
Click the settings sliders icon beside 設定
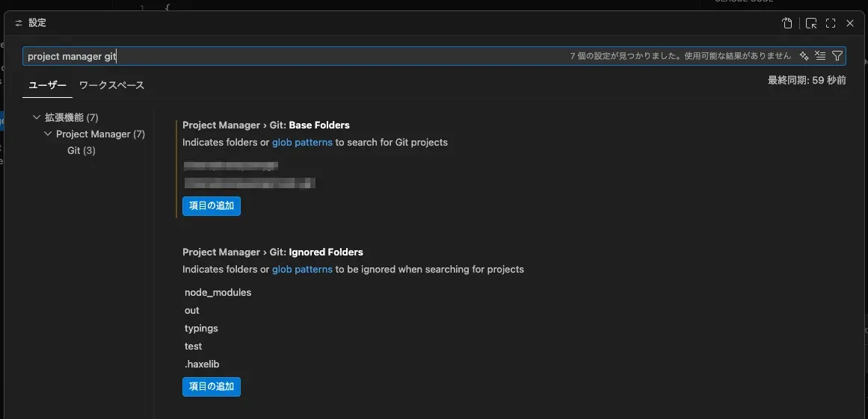(19, 23)
